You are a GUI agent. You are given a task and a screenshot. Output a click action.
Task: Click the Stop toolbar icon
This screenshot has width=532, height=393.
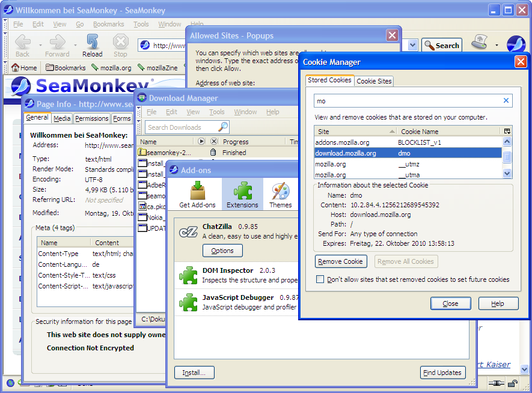(x=121, y=45)
